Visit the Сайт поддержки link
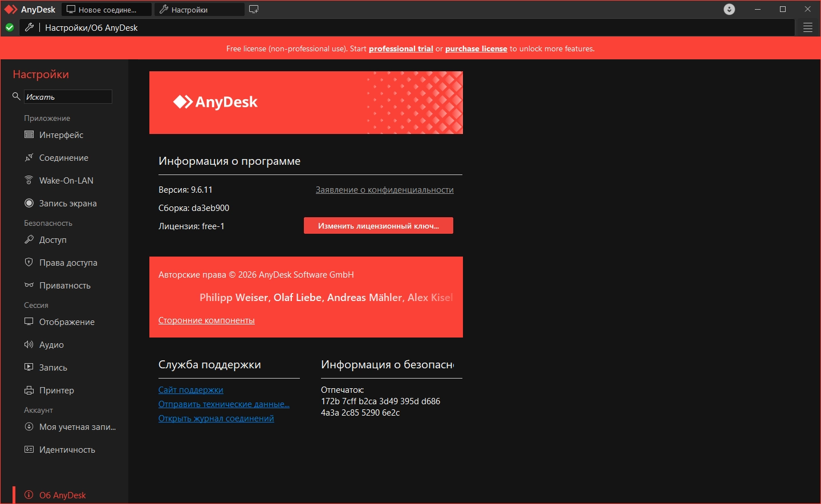This screenshot has width=821, height=504. coord(191,390)
